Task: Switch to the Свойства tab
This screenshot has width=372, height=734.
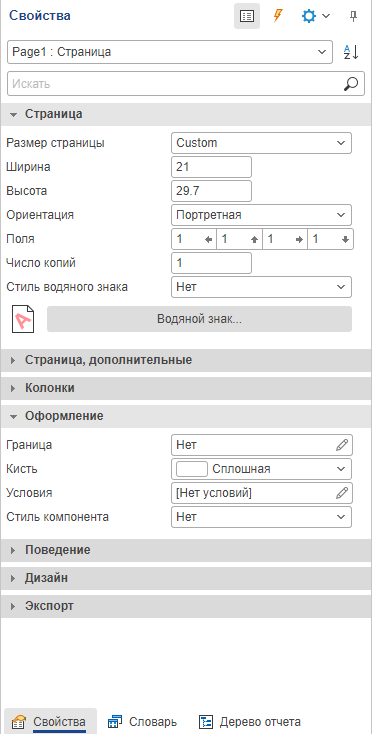Action: (x=51, y=722)
